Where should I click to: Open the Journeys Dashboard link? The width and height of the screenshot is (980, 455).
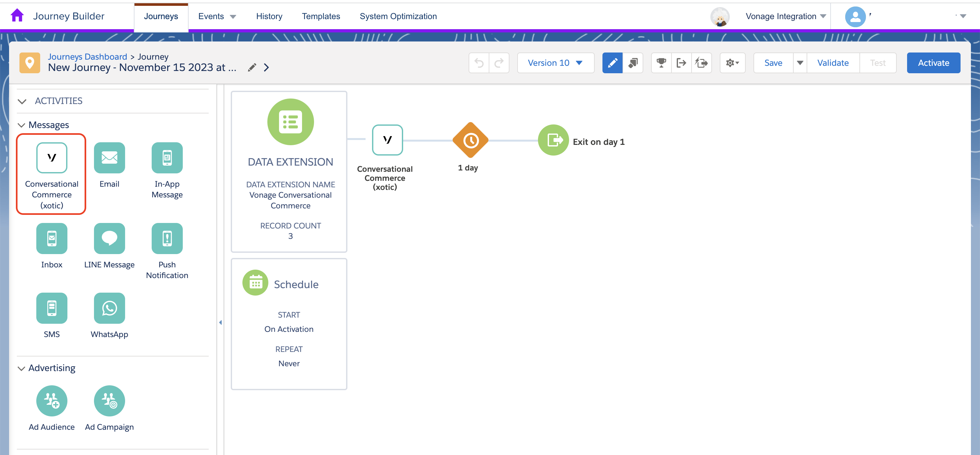(x=87, y=56)
